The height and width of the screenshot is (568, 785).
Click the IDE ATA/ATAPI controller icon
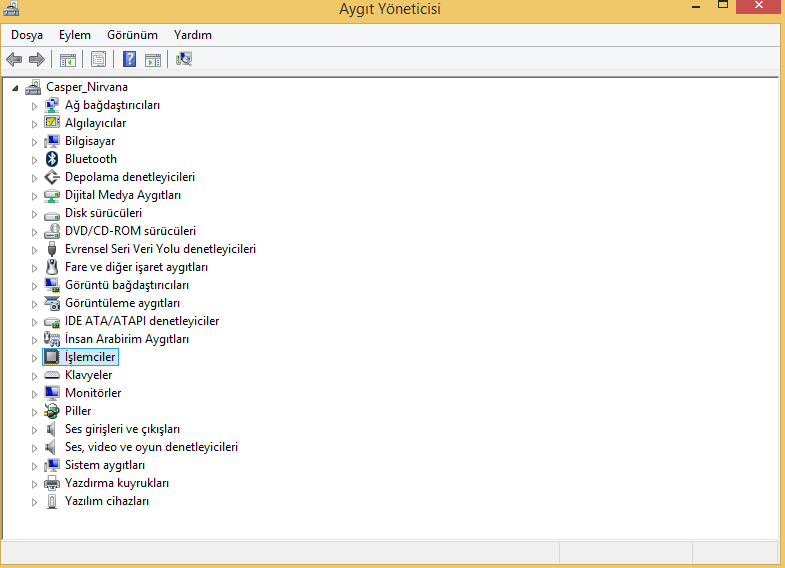(52, 322)
